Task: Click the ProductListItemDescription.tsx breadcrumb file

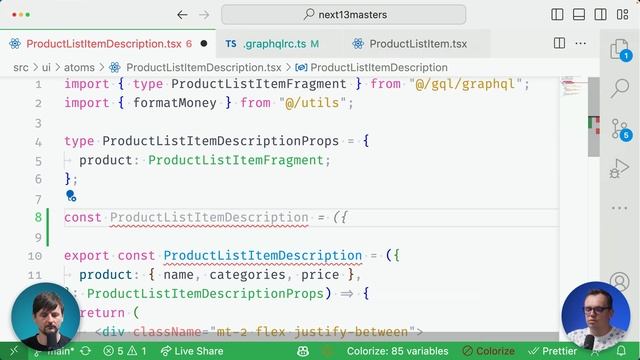Action: pos(204,67)
